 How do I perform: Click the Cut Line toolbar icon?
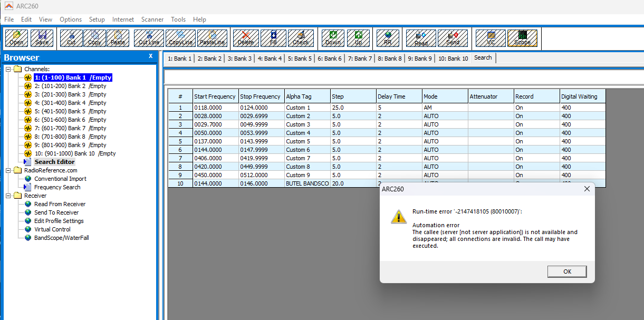(149, 38)
